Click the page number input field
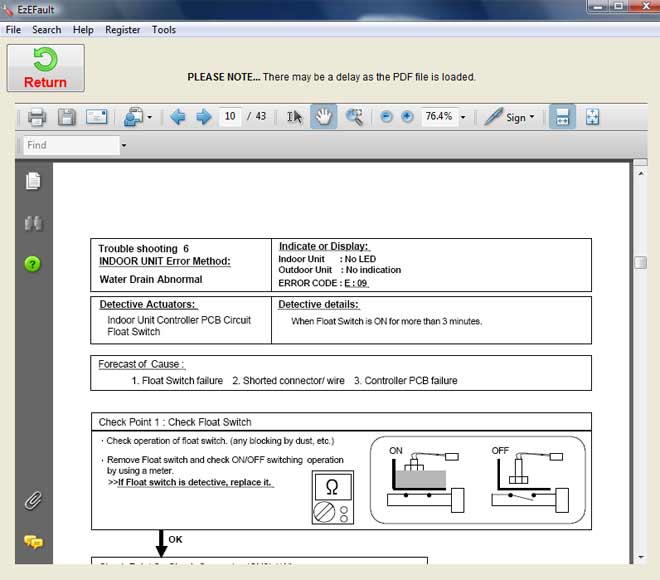660x580 pixels. point(230,117)
